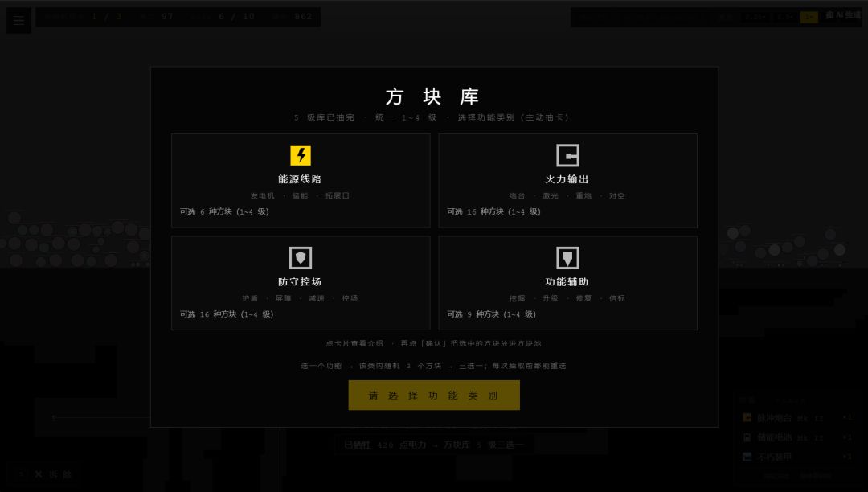Click the 点卡片查看介绍 hint text
The width and height of the screenshot is (868, 492).
433,344
